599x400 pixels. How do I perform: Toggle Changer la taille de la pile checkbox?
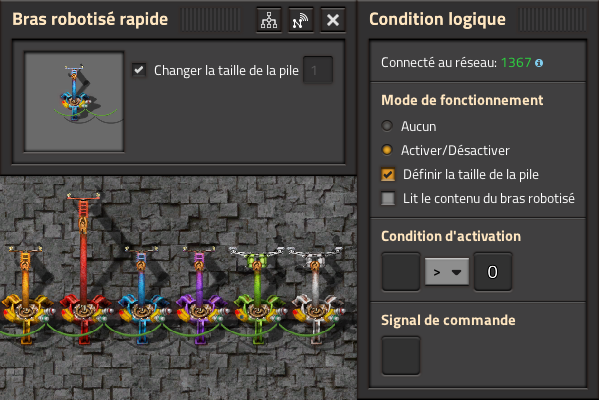139,70
